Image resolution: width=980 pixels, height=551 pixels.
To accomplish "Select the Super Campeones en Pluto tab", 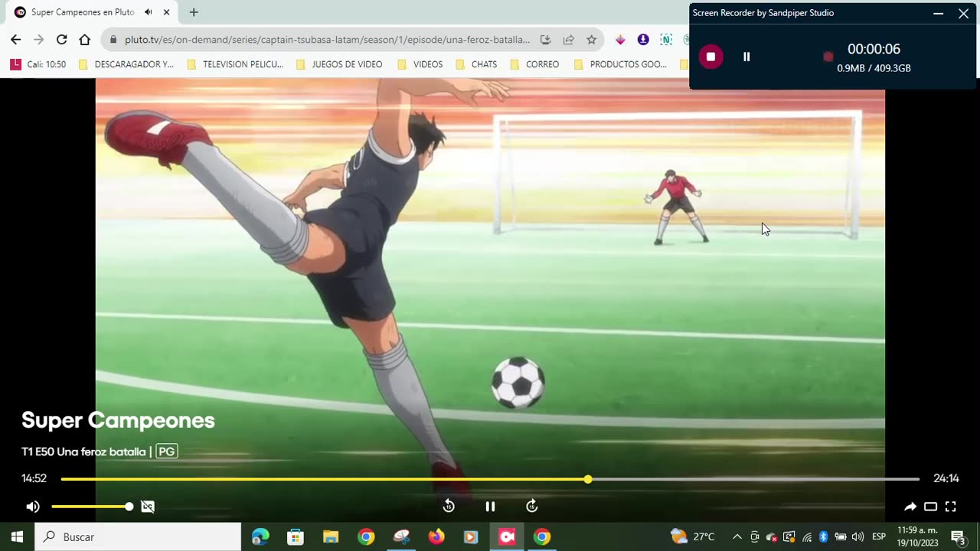I will tap(82, 12).
